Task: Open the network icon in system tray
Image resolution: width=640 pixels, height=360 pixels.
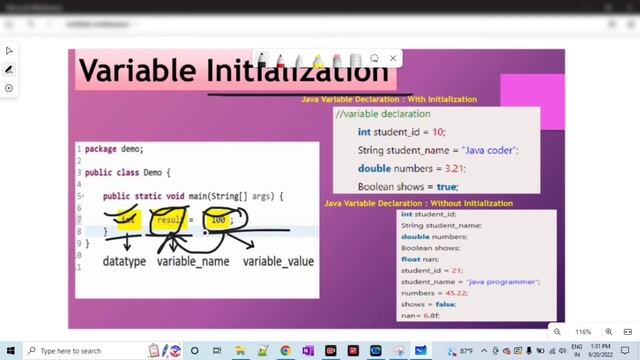Action: (552, 351)
